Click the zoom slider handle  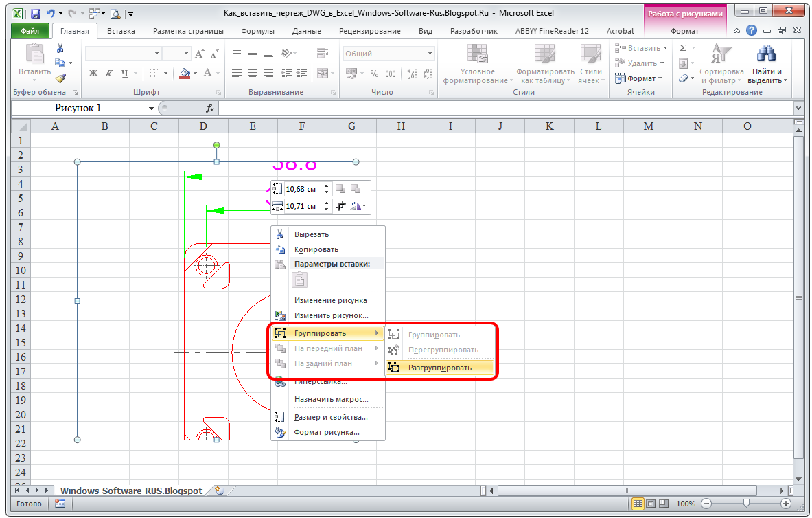[x=746, y=503]
